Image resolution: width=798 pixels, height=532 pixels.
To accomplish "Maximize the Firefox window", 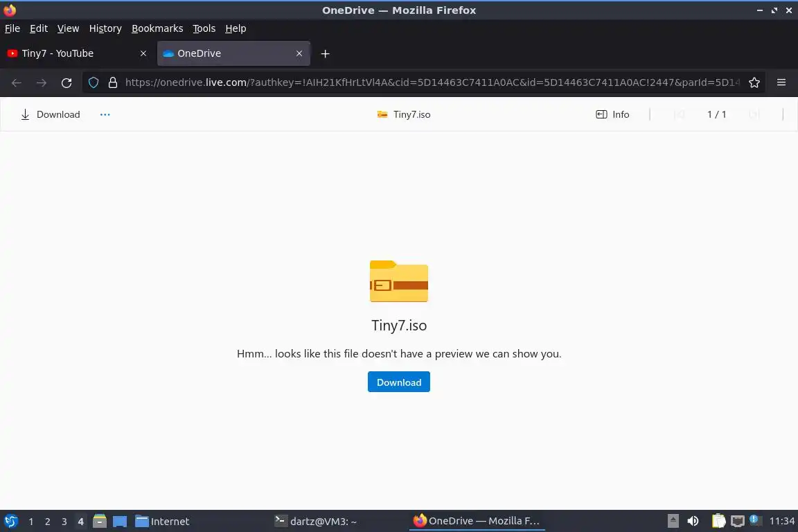I will coord(774,10).
